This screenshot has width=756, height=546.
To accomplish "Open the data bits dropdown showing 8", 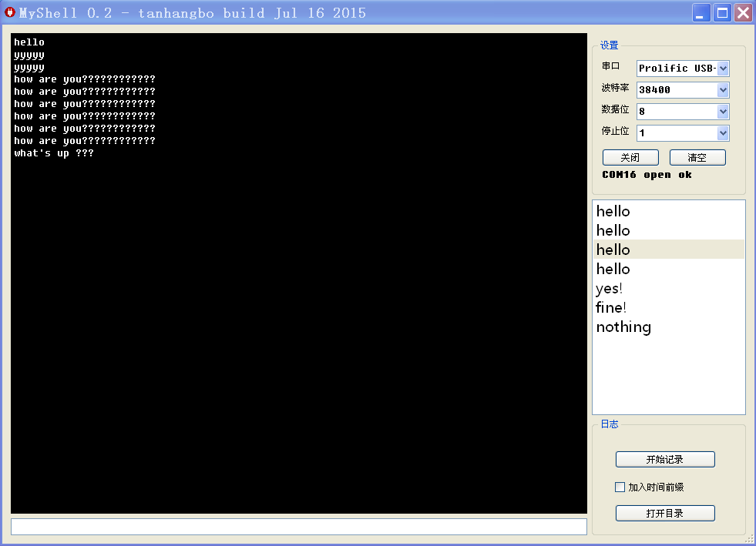I will 682,112.
